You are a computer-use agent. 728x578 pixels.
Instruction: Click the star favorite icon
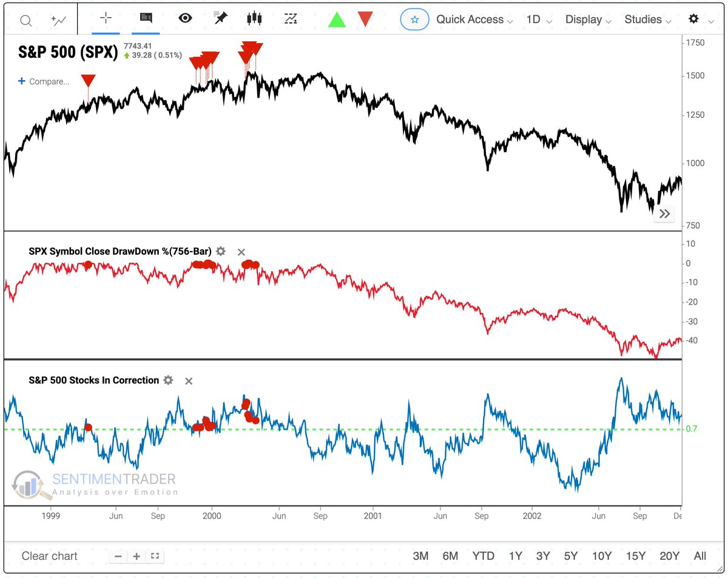(415, 19)
